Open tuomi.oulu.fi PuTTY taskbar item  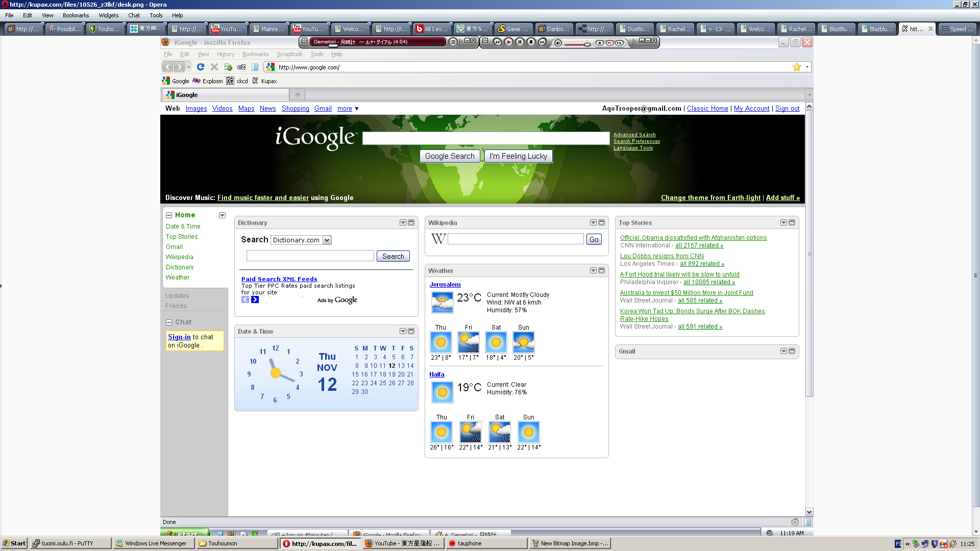point(70,543)
